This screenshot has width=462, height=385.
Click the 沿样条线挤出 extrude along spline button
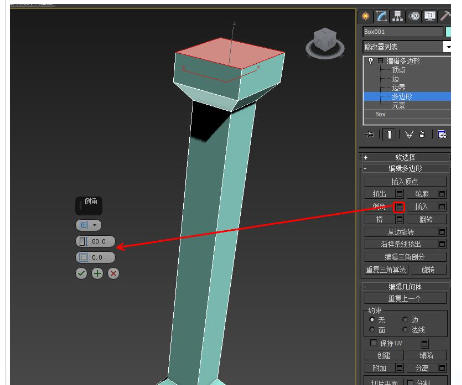pyautogui.click(x=401, y=244)
